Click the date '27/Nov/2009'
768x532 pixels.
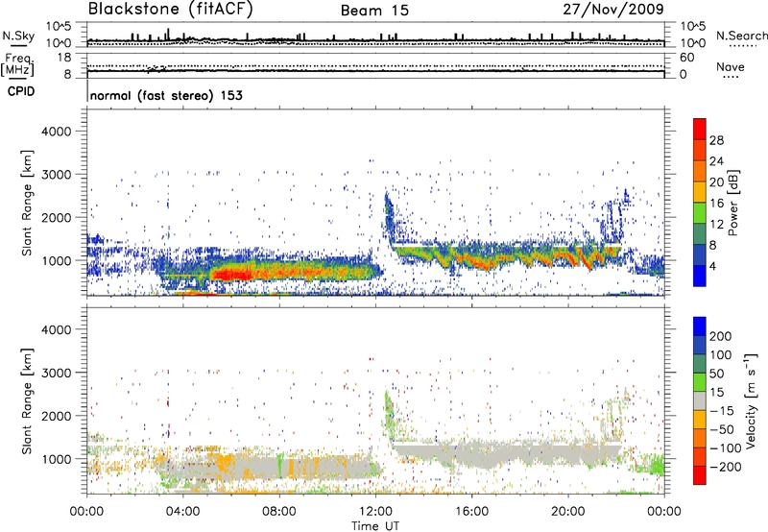click(613, 10)
